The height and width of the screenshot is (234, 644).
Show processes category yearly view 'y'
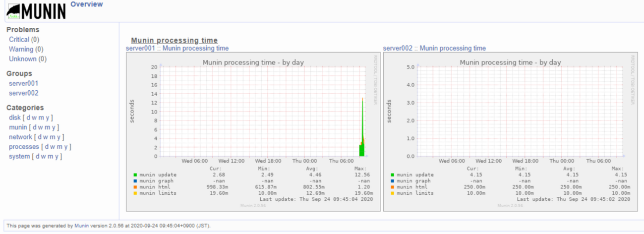coord(65,147)
